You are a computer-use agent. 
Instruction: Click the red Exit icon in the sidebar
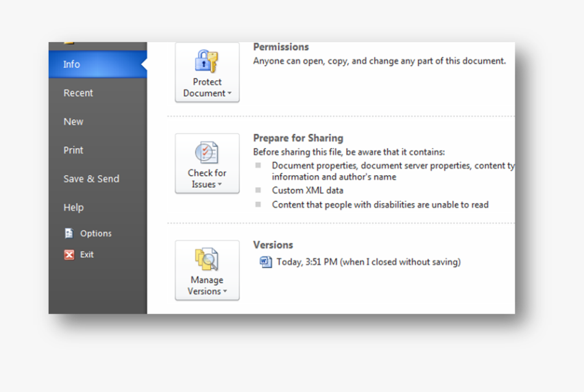pyautogui.click(x=69, y=255)
